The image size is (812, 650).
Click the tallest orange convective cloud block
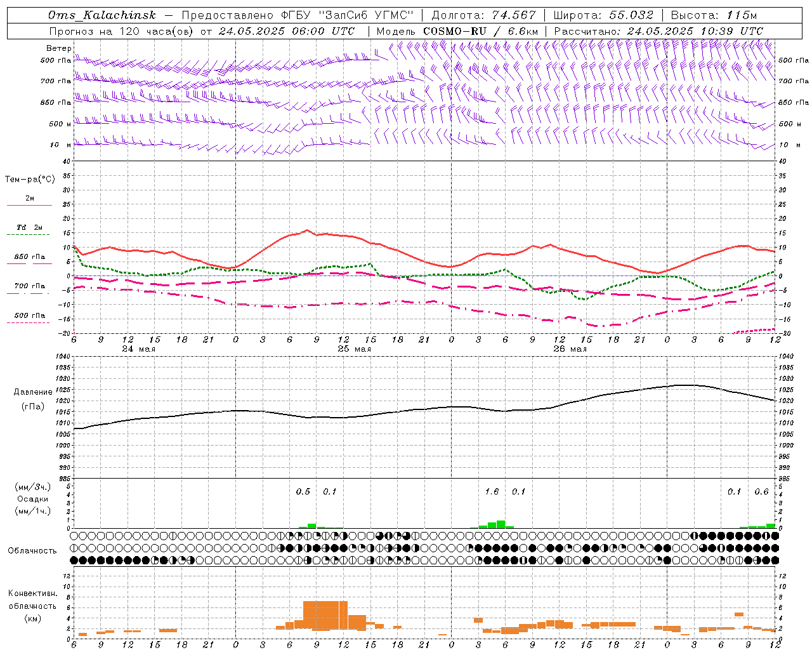click(325, 615)
